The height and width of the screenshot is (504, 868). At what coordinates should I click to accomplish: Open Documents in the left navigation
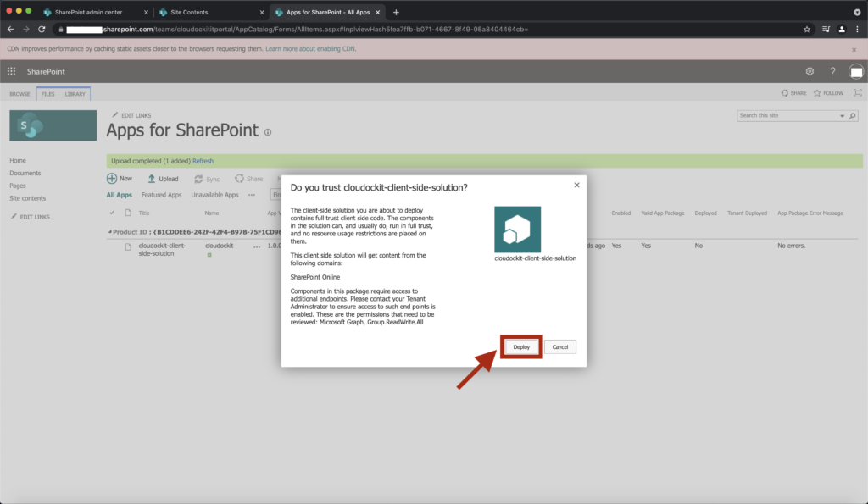coord(25,173)
